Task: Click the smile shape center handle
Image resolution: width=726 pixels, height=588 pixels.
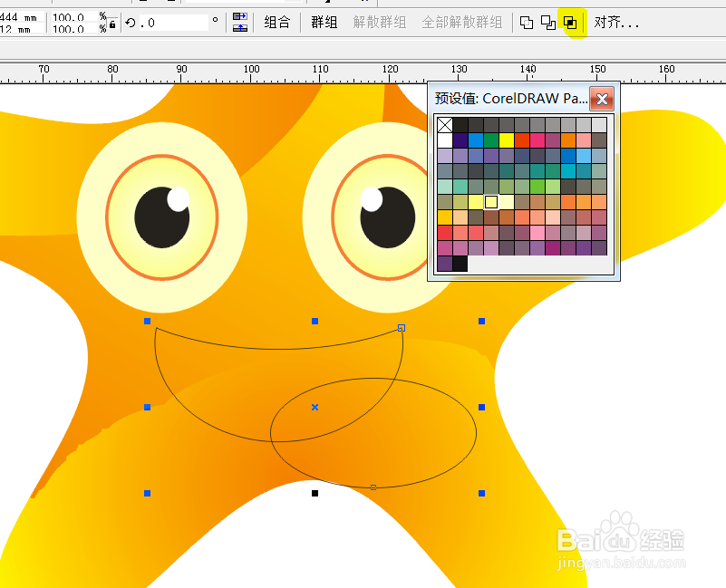Action: point(315,407)
